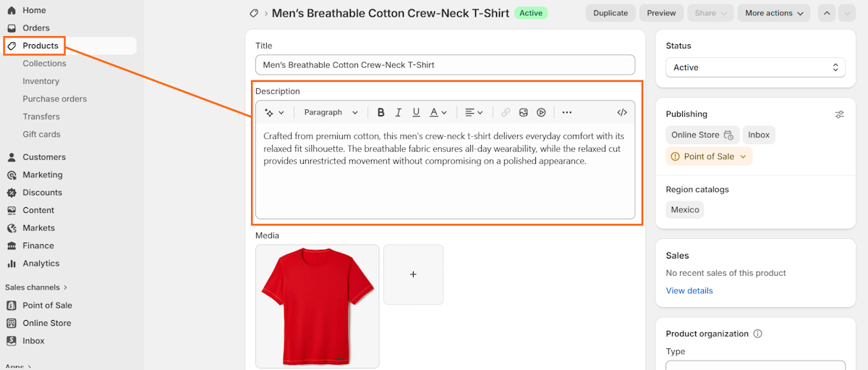Screen dimensions: 868x370
Task: Toggle underline formatting in description editor
Action: click(x=416, y=112)
